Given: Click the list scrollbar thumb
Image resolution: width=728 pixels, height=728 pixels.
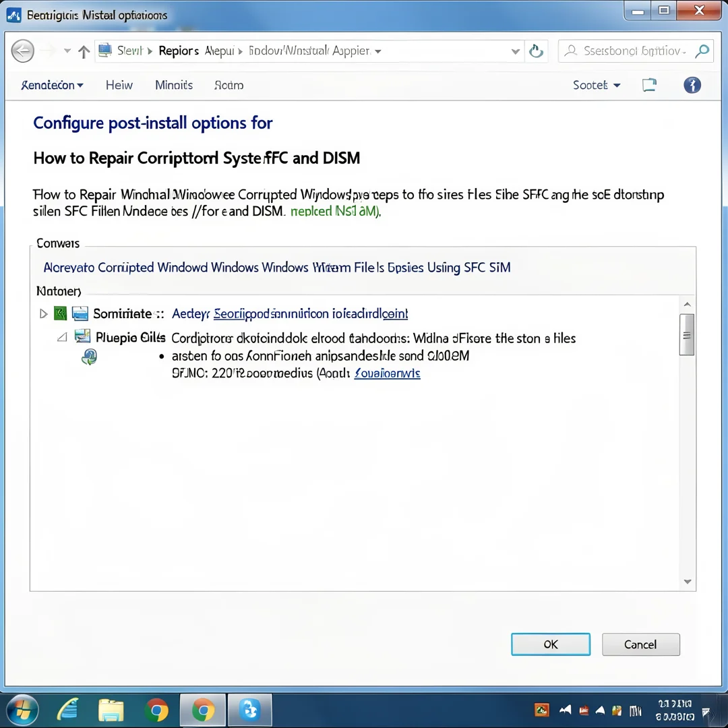Looking at the screenshot, I should [x=687, y=335].
